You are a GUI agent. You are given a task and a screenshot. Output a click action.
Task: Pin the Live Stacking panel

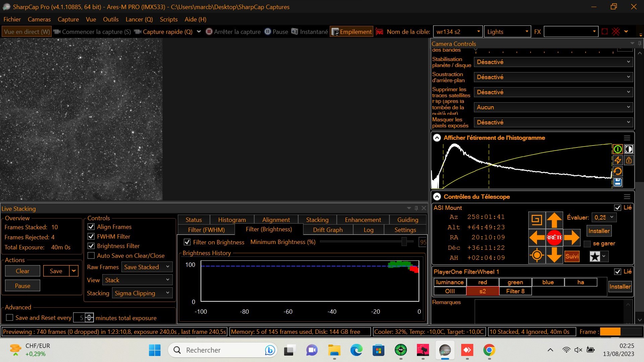click(416, 208)
